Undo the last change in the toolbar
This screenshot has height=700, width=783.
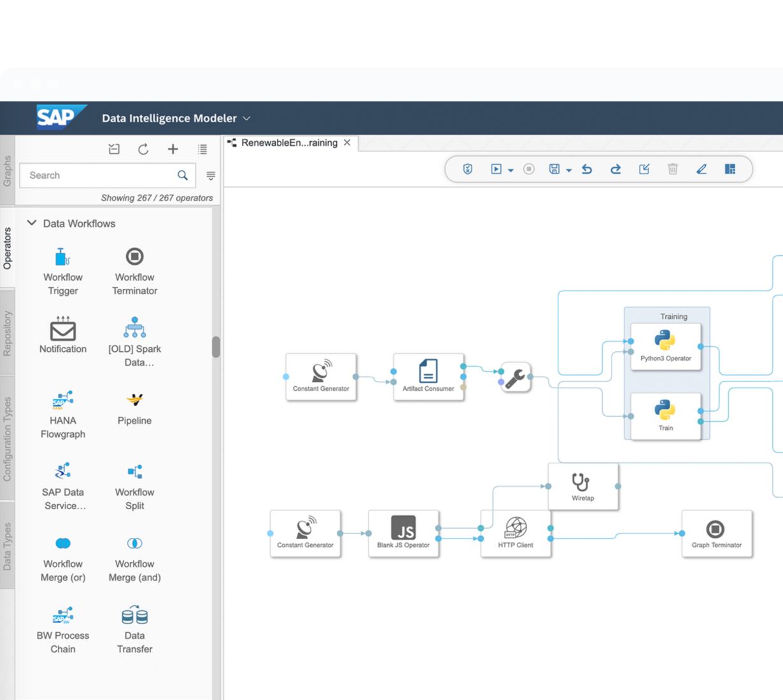587,169
